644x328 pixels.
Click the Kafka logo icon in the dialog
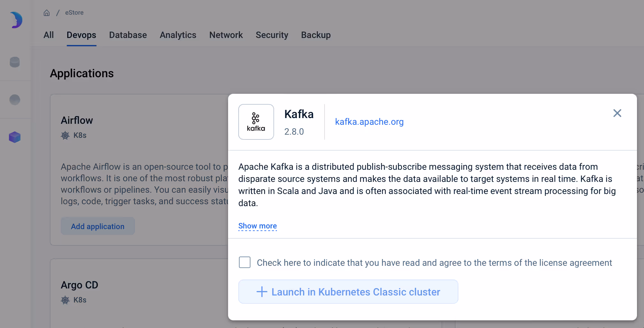click(x=256, y=122)
